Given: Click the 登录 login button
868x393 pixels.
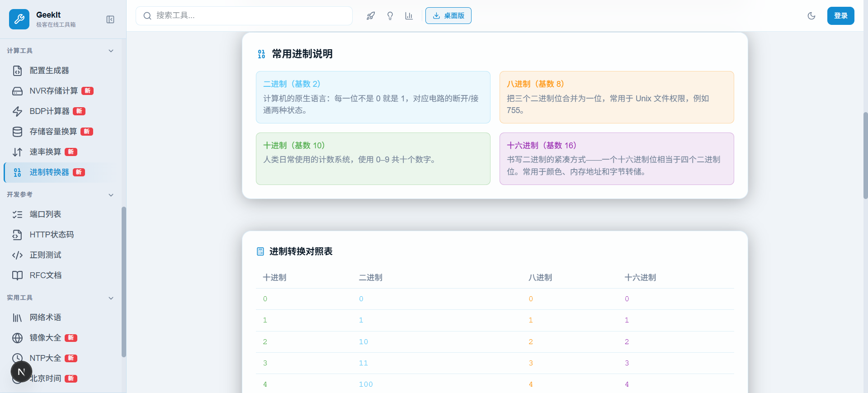Looking at the screenshot, I should pyautogui.click(x=841, y=16).
